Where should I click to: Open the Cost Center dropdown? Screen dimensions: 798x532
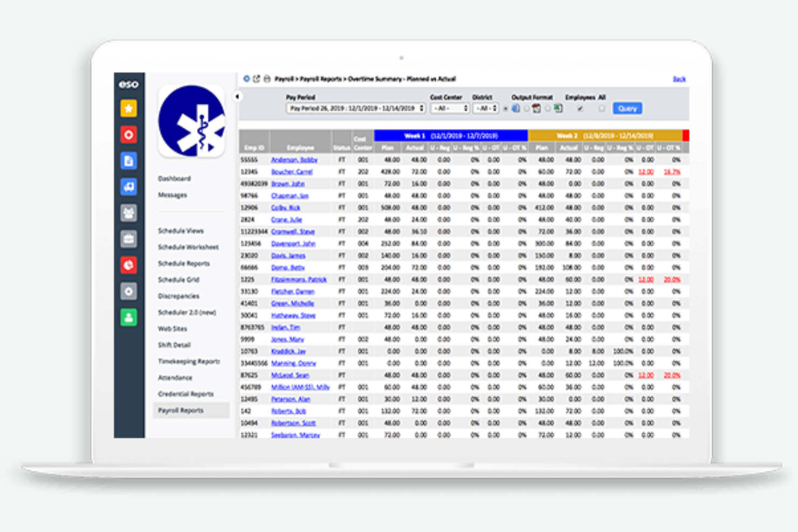(450, 108)
